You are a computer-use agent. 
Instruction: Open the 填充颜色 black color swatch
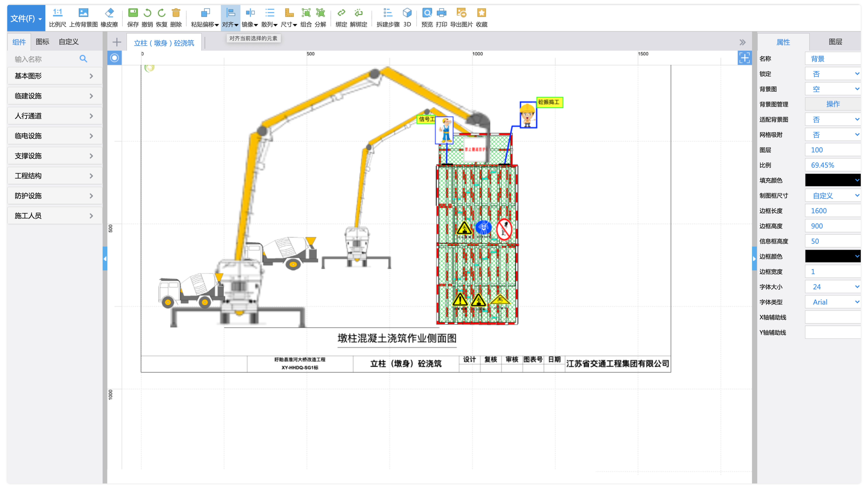(x=832, y=180)
